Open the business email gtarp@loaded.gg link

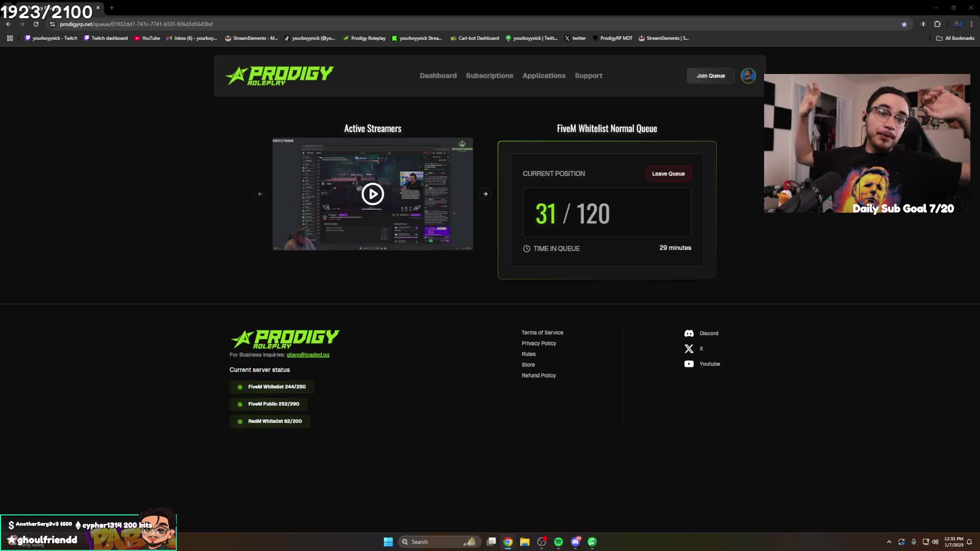(x=308, y=355)
